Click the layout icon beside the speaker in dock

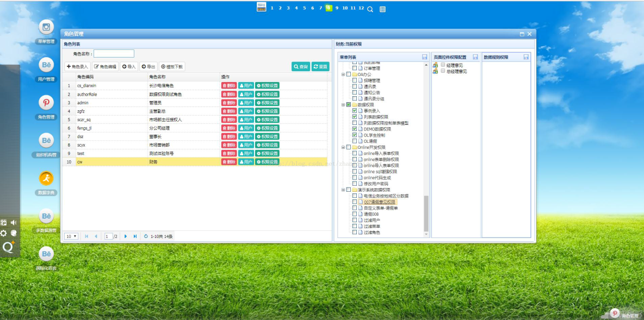[x=4, y=222]
